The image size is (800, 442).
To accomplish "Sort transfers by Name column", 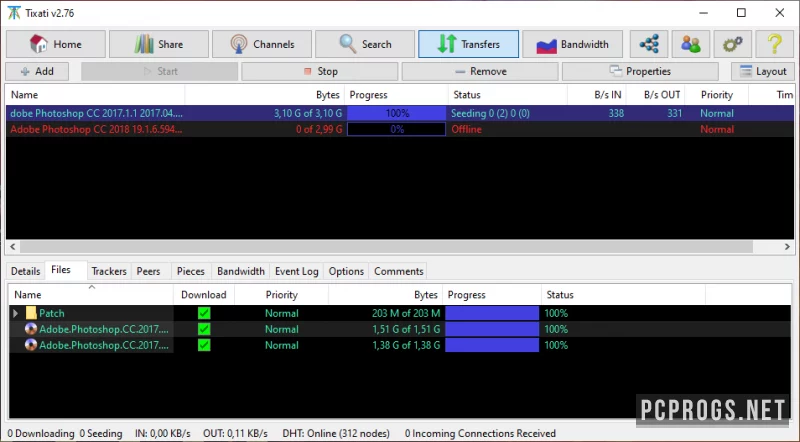I will pyautogui.click(x=95, y=95).
